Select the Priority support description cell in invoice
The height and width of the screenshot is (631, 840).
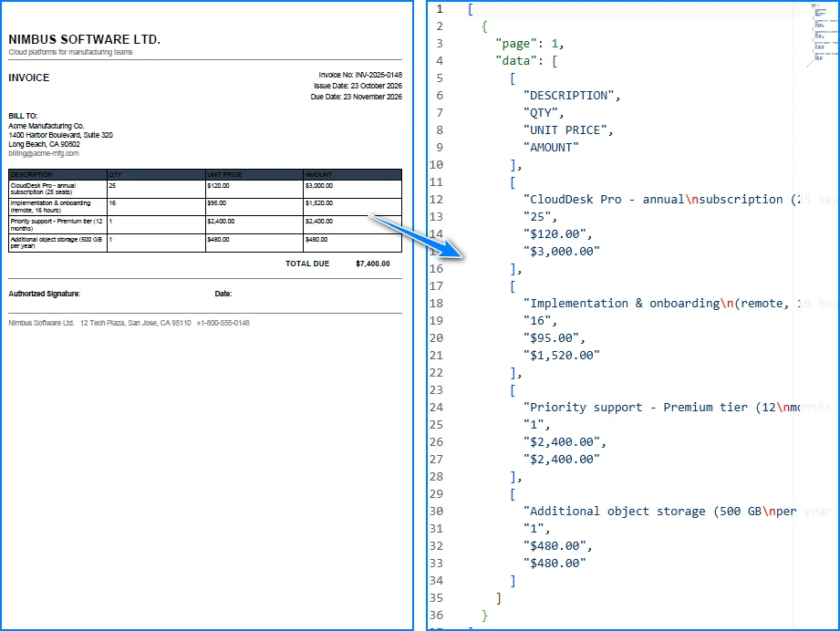click(57, 225)
